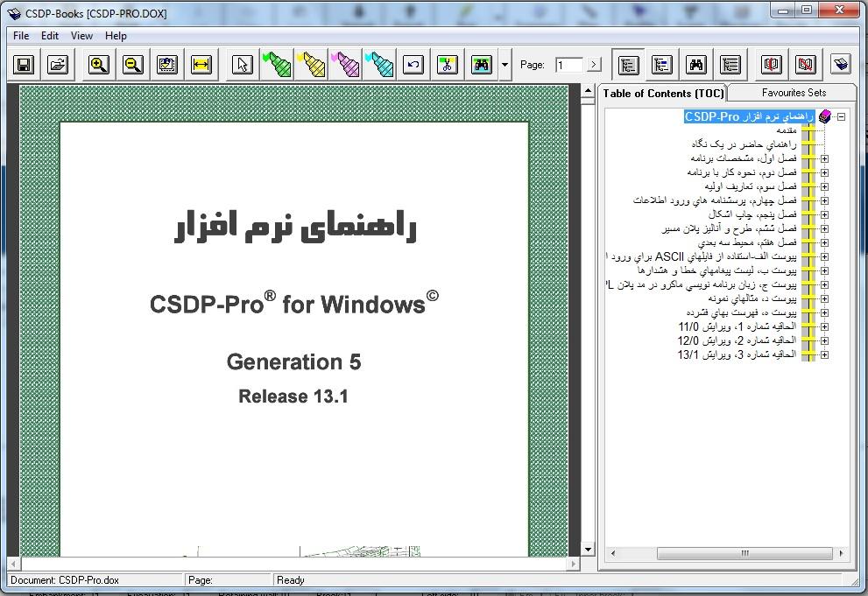Click the Save floppy disk icon
This screenshot has height=596, width=868.
(24, 66)
